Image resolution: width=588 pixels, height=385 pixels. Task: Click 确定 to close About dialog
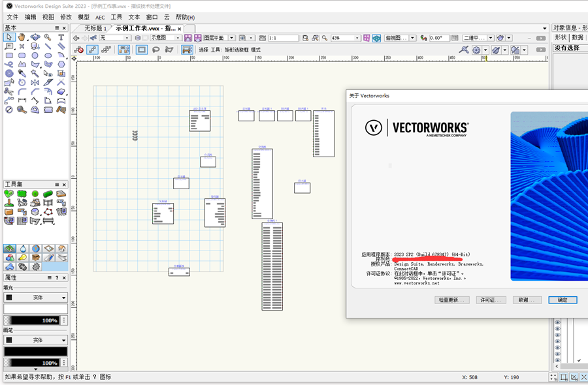coord(563,300)
